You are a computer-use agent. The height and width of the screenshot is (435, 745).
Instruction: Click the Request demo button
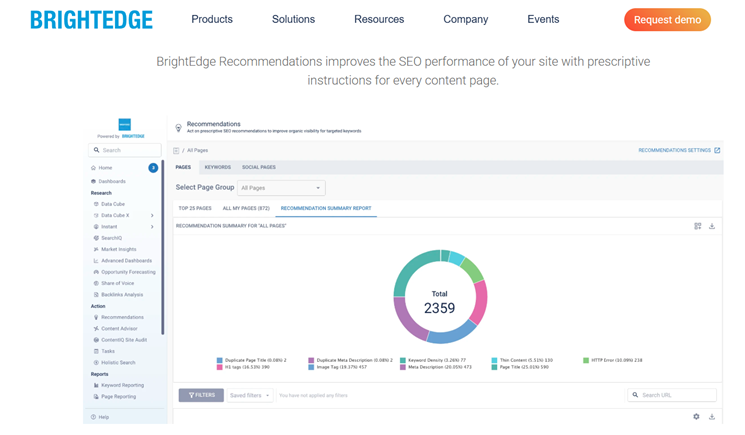point(667,20)
